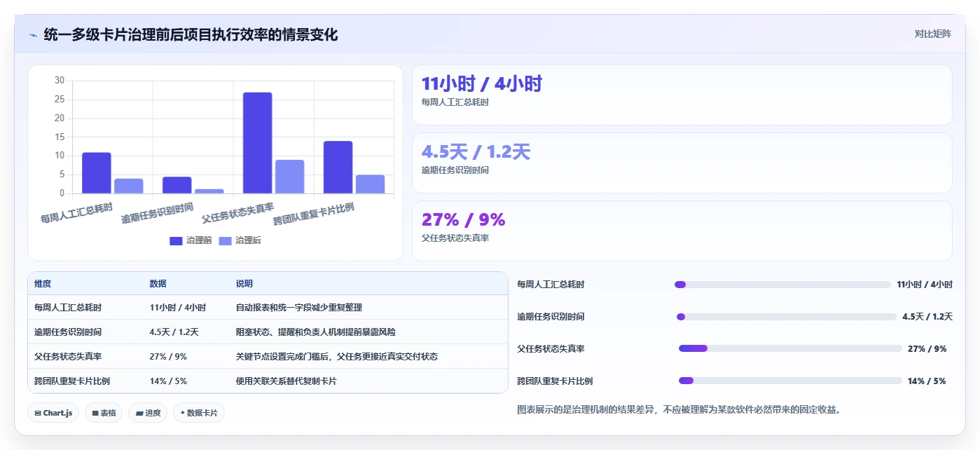
Task: Click the 治理前 bar for 父任务状态失真率
Action: (x=258, y=143)
